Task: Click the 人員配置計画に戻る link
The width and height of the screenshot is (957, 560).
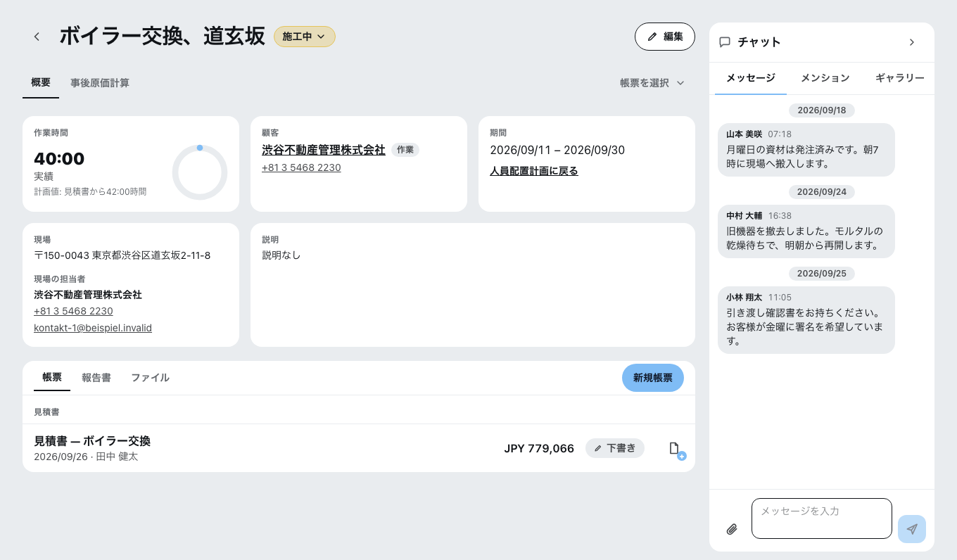Action: click(534, 171)
